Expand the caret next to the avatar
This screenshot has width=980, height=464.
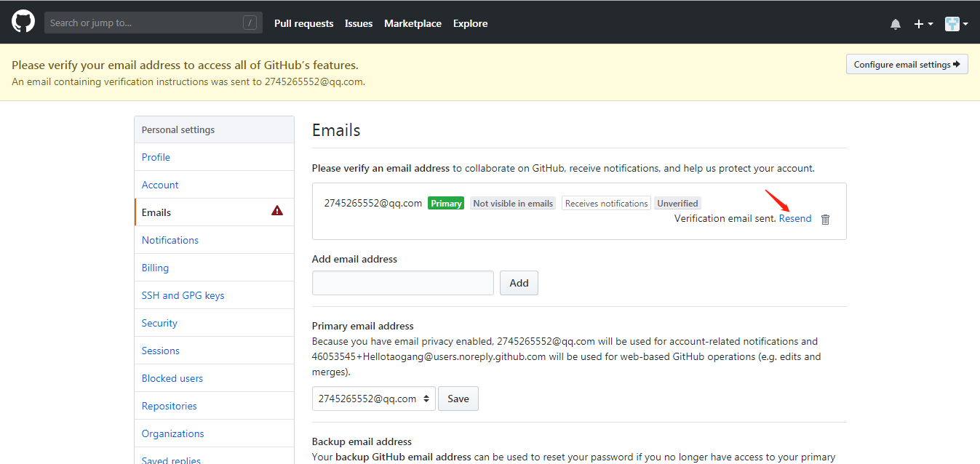coord(967,23)
